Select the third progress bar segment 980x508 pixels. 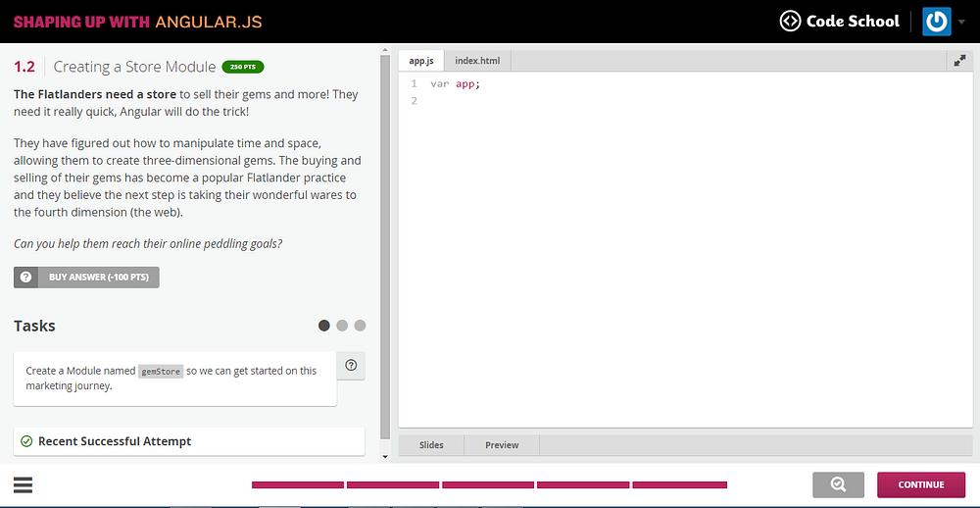tap(488, 484)
